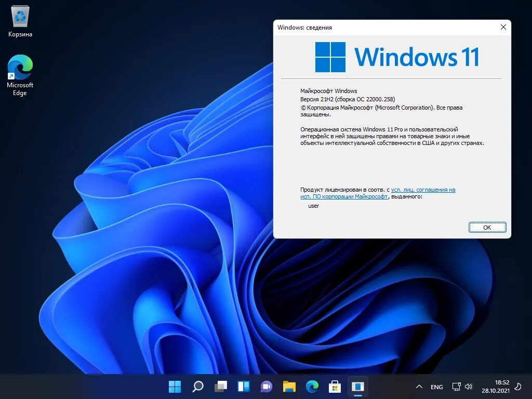Open the network status tray icon
The height and width of the screenshot is (399, 532).
pos(456,387)
